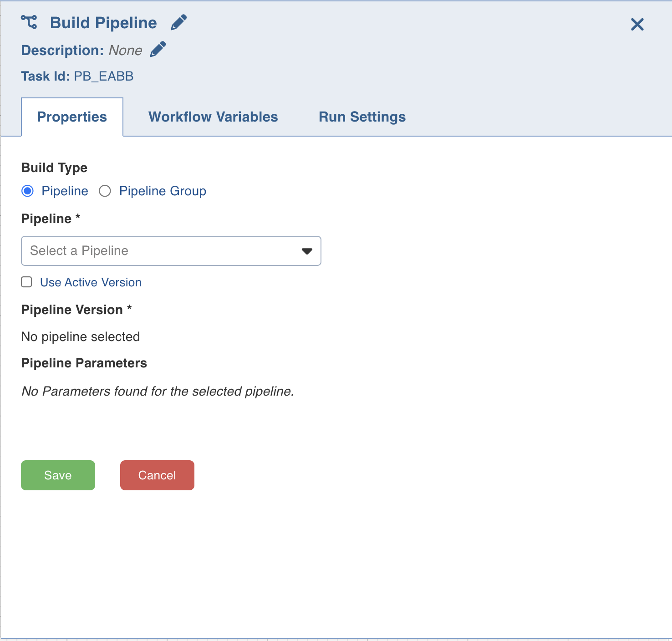Click the Description value 'None'

coord(126,51)
